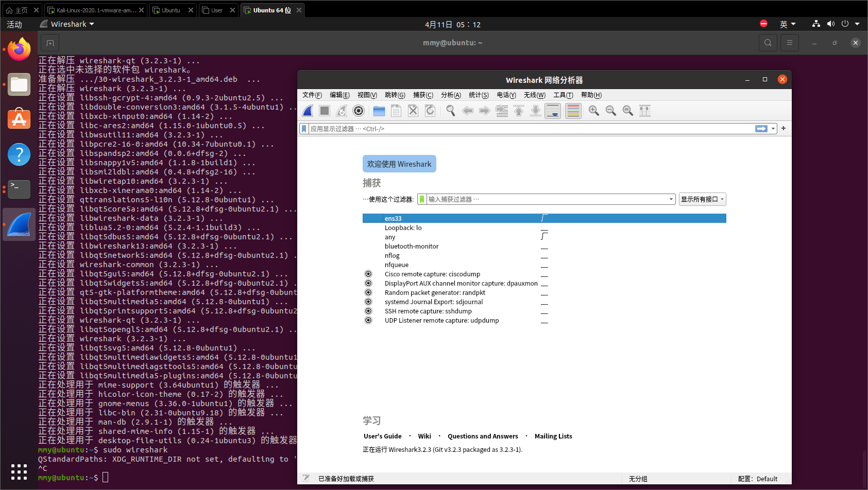Open the status bar capture comment icon

coord(306,478)
